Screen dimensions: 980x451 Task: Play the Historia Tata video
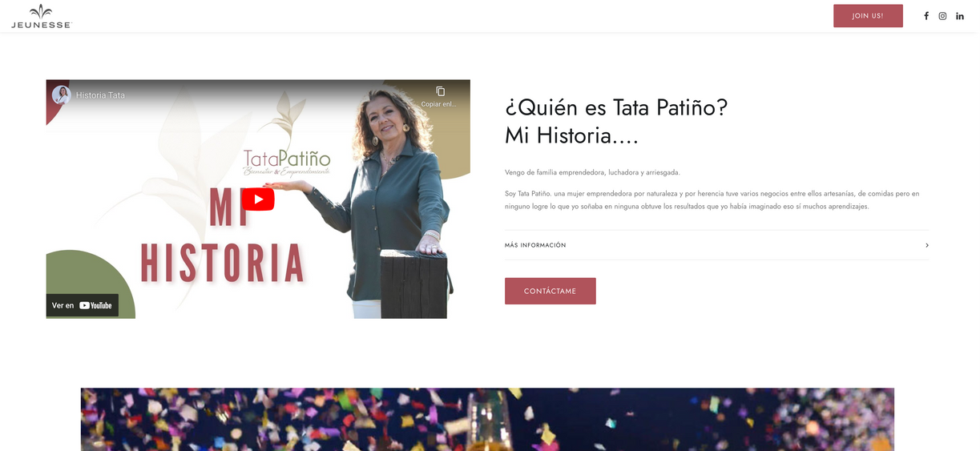258,199
